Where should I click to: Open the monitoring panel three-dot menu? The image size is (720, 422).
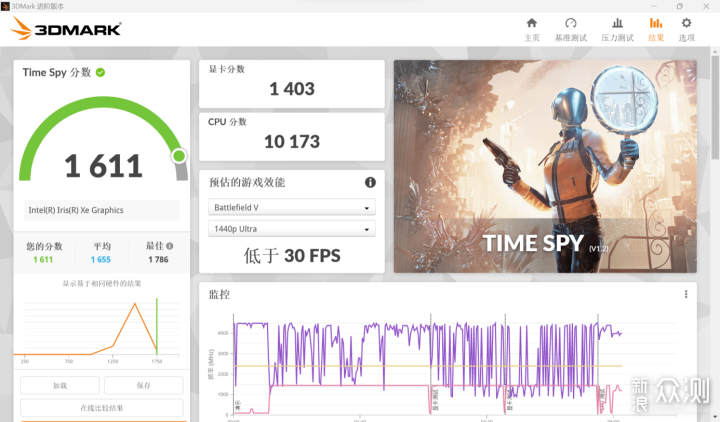pyautogui.click(x=686, y=294)
